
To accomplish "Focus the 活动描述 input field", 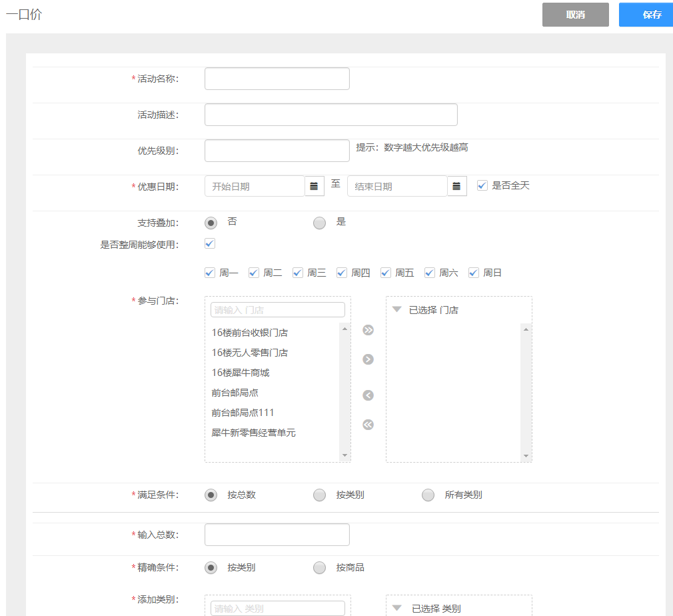I will point(331,115).
